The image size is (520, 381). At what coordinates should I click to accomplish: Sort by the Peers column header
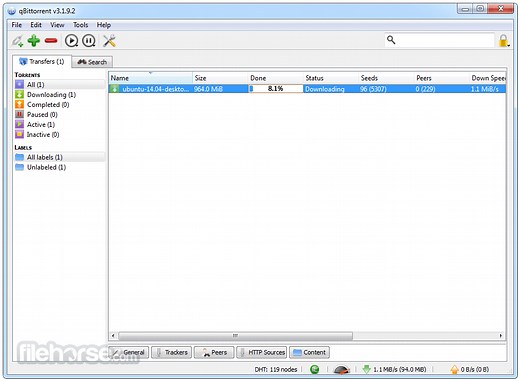(442, 78)
